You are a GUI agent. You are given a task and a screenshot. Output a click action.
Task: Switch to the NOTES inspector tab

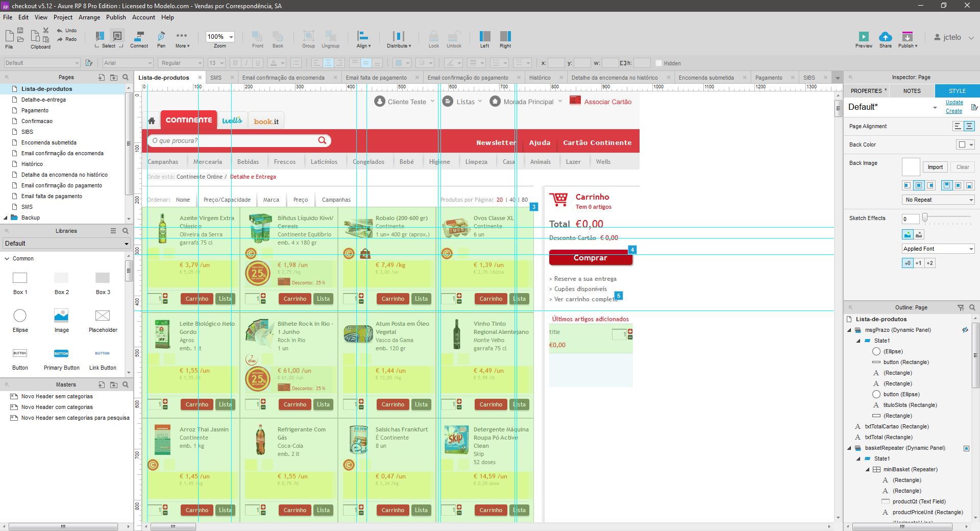pos(912,91)
